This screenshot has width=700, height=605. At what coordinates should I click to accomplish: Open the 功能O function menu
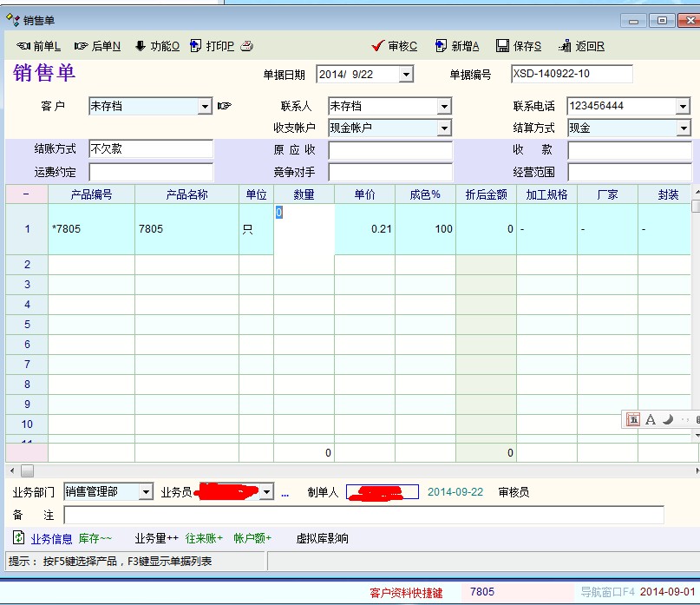coord(157,46)
